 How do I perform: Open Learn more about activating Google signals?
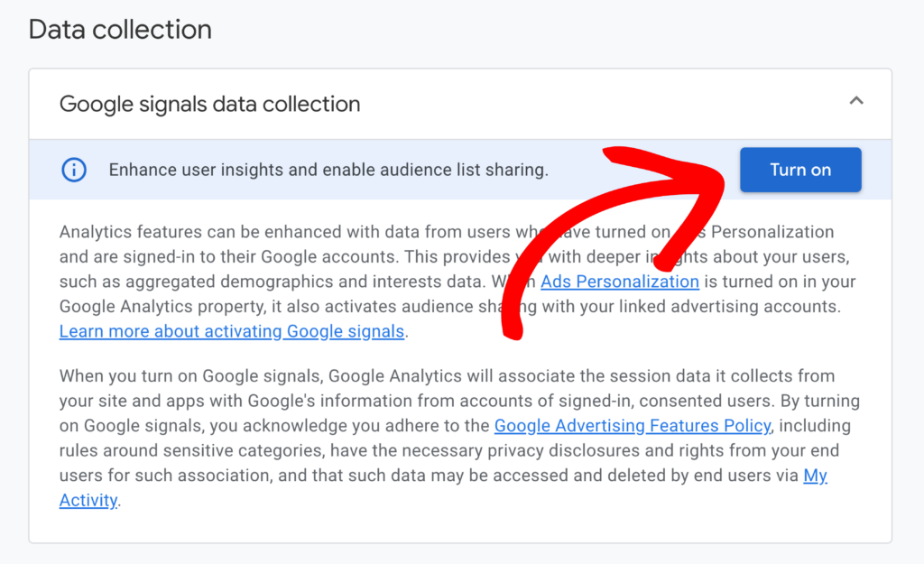[x=232, y=331]
